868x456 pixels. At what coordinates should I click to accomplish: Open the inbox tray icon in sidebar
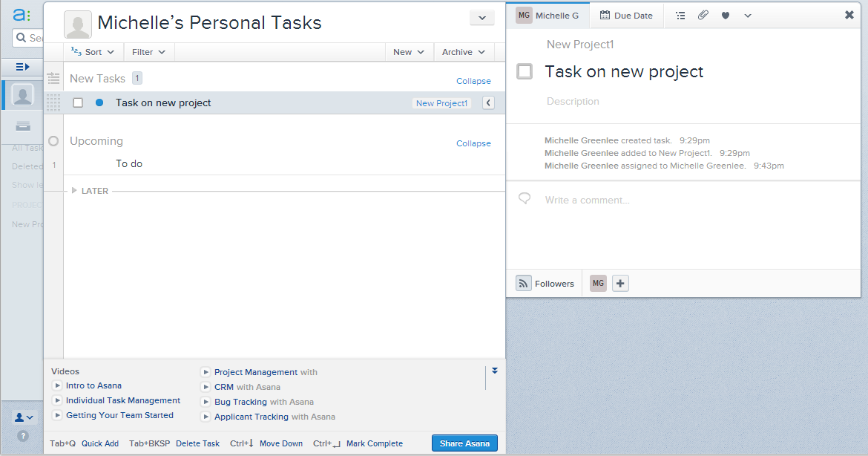(23, 126)
